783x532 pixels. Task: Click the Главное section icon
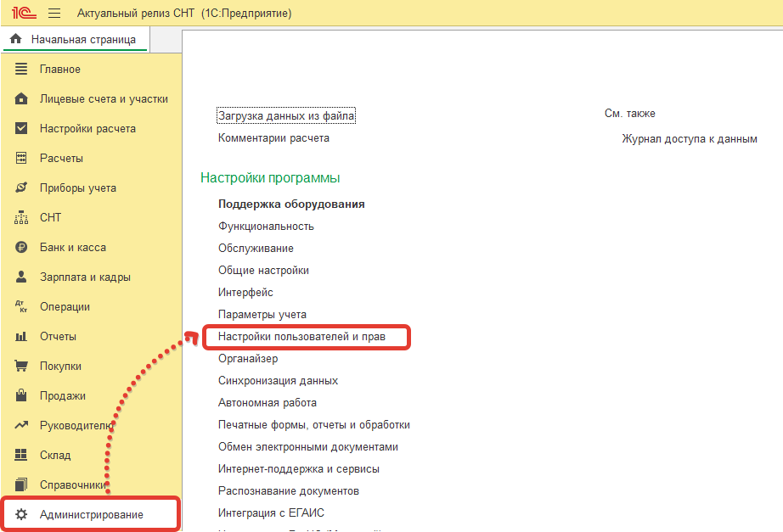click(x=22, y=69)
